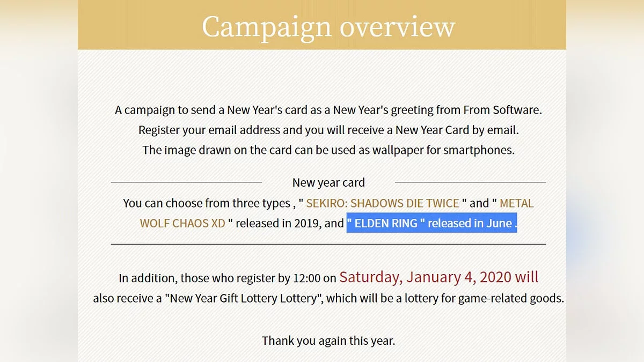Follow the WOLF CHAOS XD link text
This screenshot has width=644, height=362.
coord(182,223)
